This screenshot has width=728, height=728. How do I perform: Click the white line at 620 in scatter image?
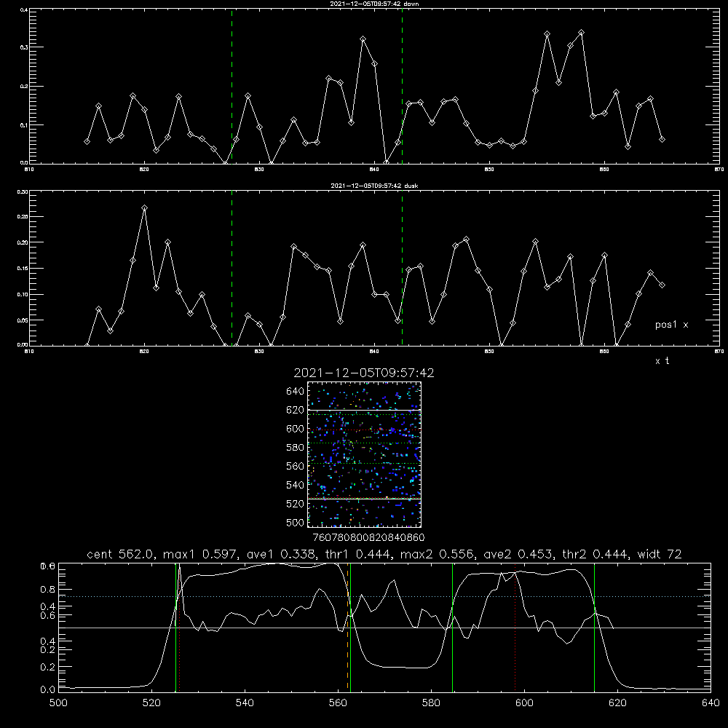point(364,410)
